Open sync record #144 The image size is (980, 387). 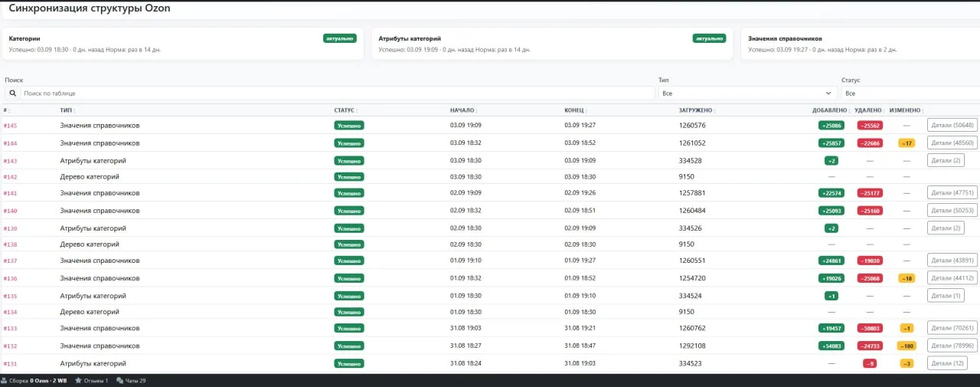(x=10, y=143)
